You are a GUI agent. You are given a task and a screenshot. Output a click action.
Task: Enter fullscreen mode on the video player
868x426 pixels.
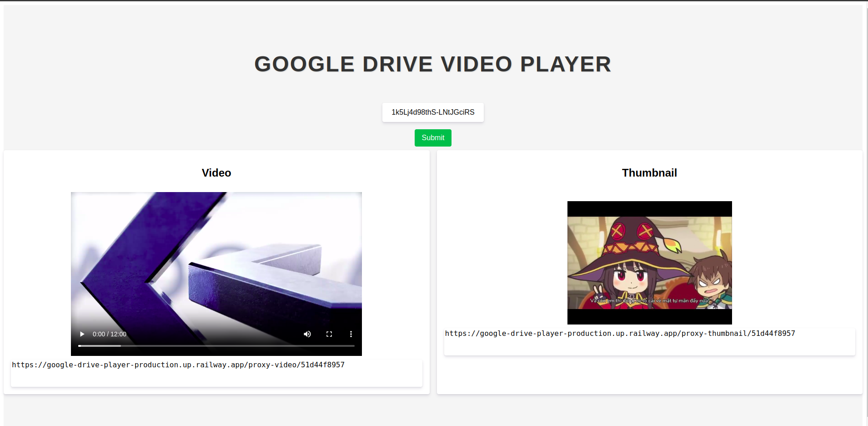click(329, 334)
